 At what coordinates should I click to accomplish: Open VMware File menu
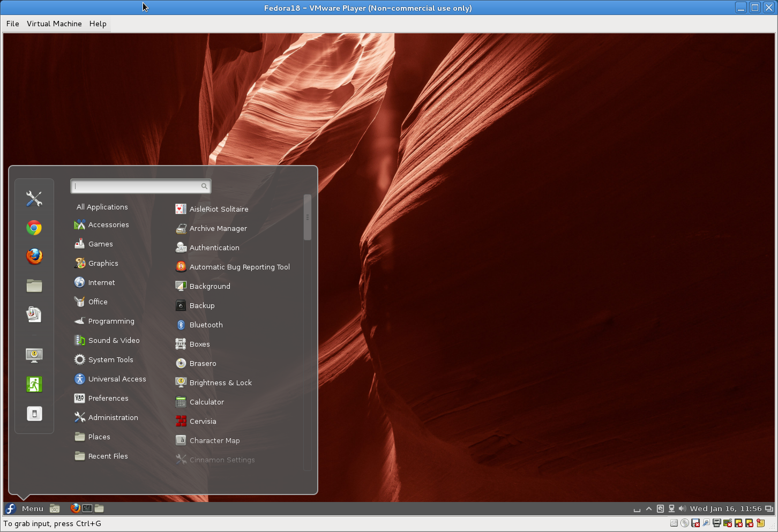click(13, 24)
